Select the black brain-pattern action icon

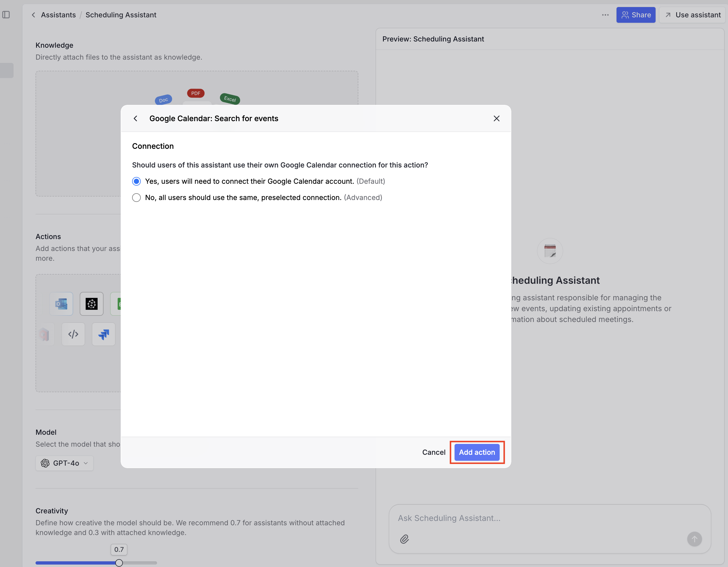coord(92,304)
